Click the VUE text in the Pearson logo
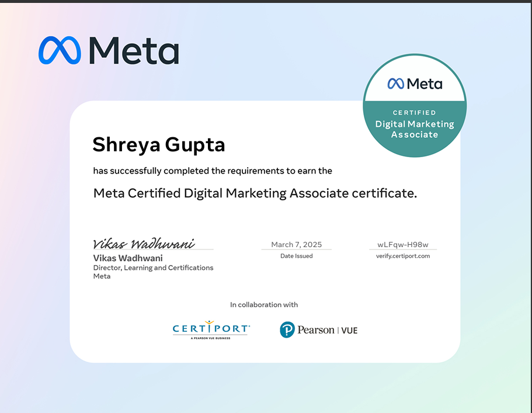Viewport: 532px width, 413px height. coord(348,331)
